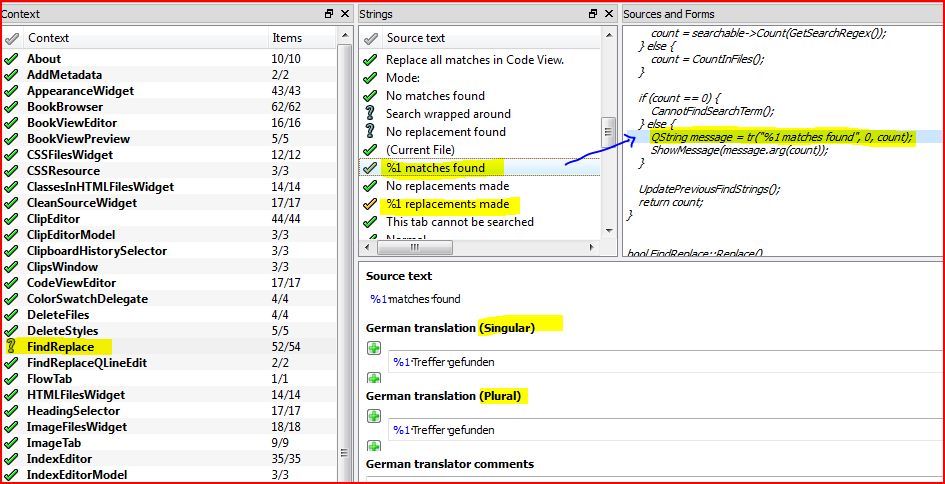Close the Strings panel

click(x=610, y=13)
